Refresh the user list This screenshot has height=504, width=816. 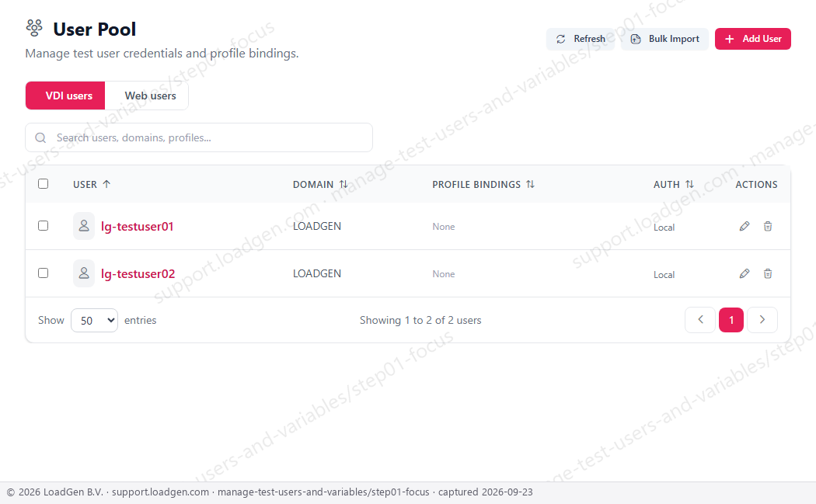click(x=581, y=39)
